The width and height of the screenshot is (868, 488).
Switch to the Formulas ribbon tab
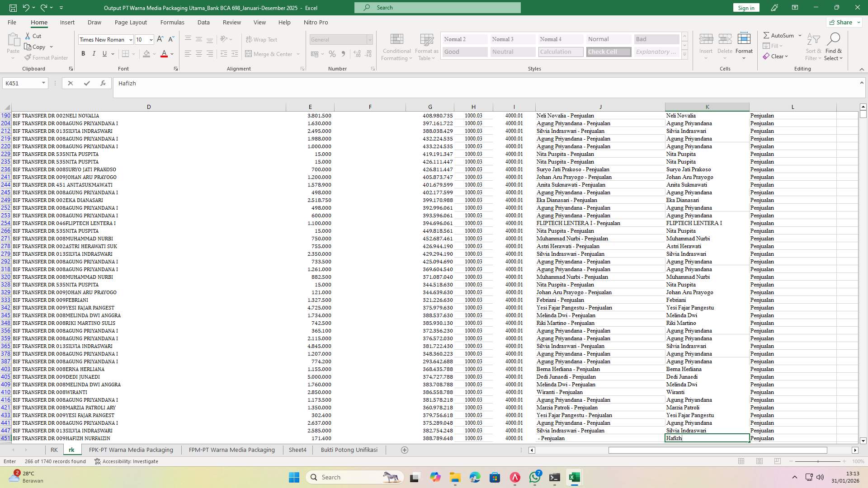(172, 22)
